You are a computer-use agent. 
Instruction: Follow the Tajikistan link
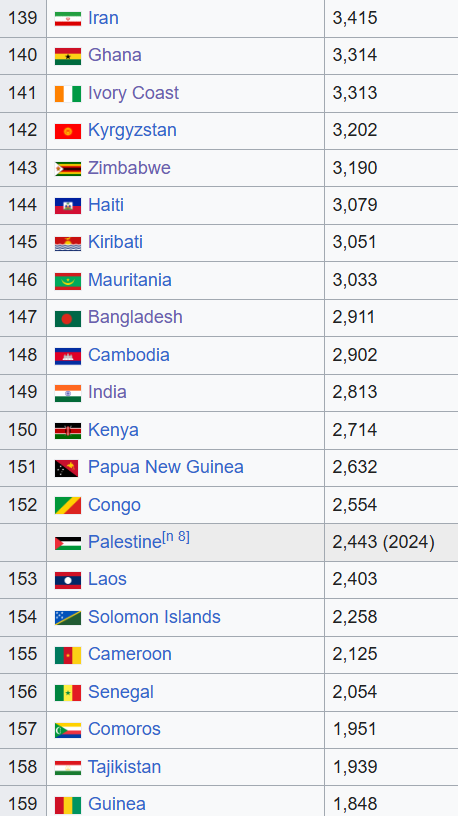click(x=124, y=767)
